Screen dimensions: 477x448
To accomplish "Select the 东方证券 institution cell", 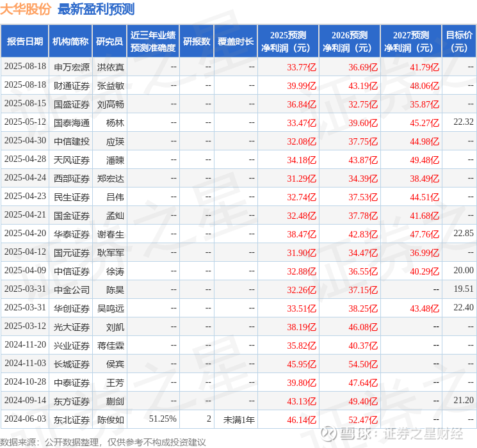I will click(72, 401).
